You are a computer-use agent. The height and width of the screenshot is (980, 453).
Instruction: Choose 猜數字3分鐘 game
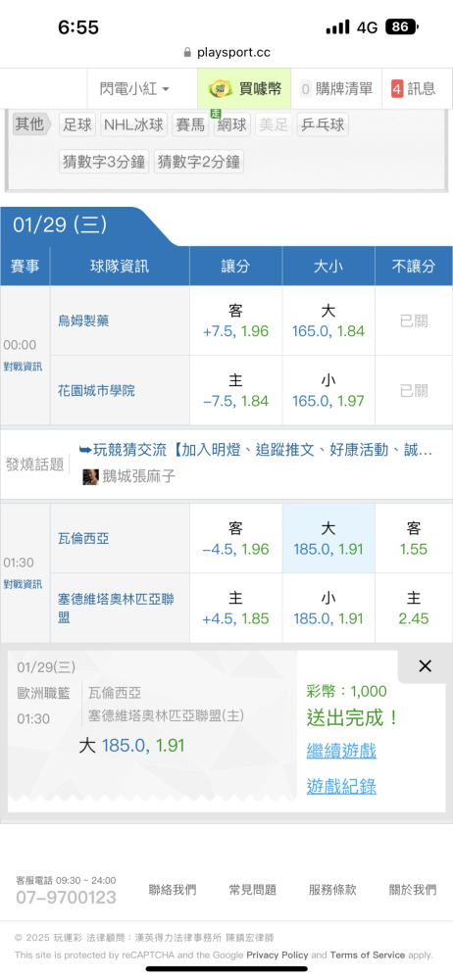point(104,162)
